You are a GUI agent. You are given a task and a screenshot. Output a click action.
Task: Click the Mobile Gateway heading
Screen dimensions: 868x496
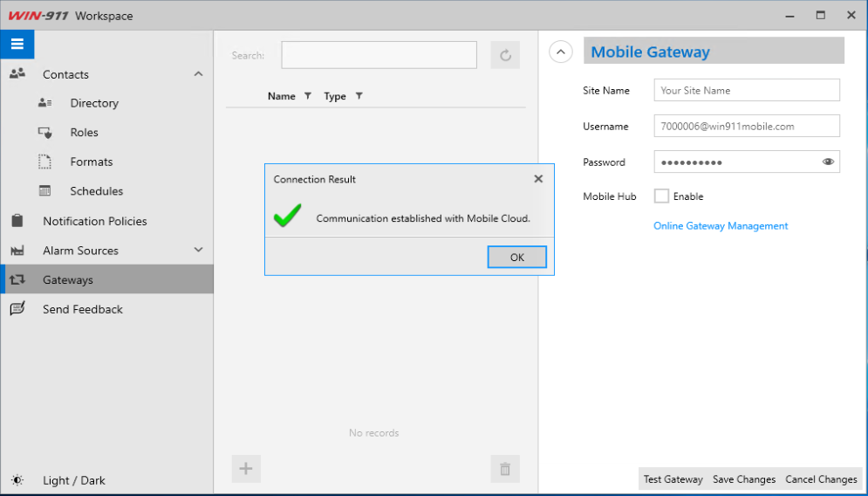pos(651,52)
